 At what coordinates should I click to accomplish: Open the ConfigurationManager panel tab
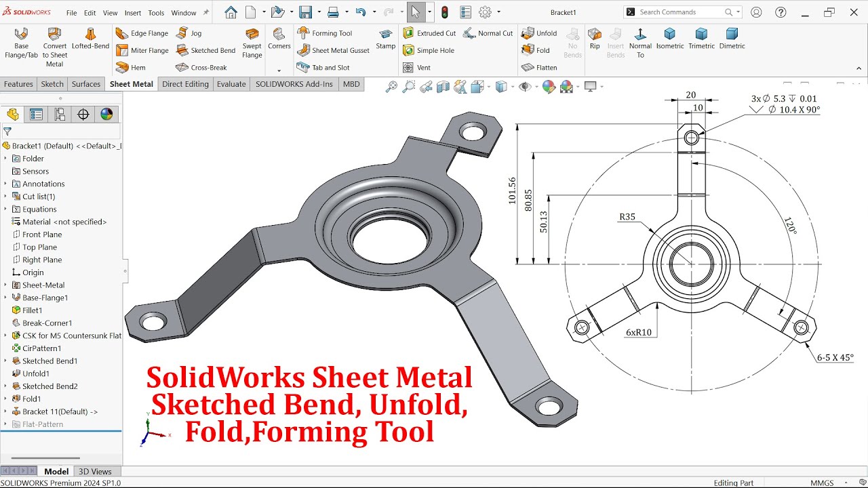click(60, 115)
